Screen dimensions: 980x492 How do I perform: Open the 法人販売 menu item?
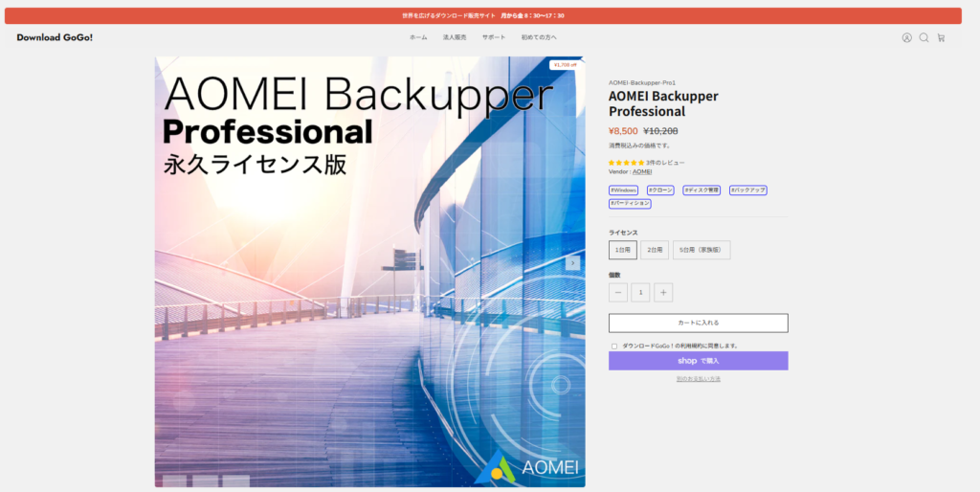[455, 37]
